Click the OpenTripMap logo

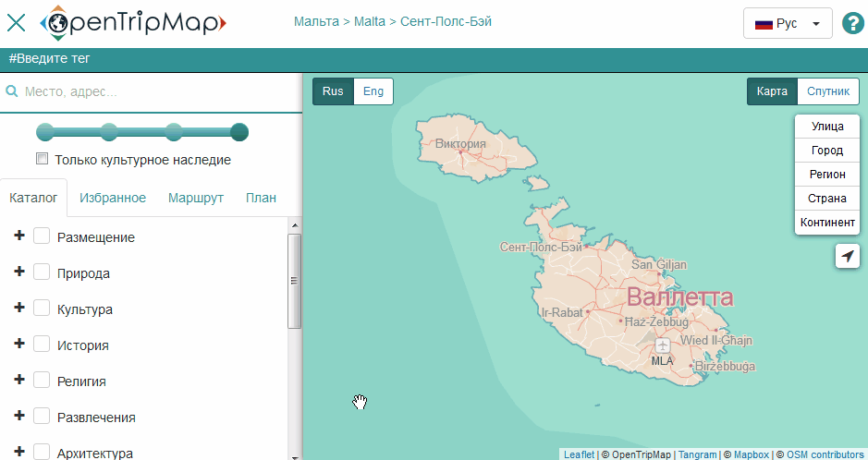click(133, 22)
